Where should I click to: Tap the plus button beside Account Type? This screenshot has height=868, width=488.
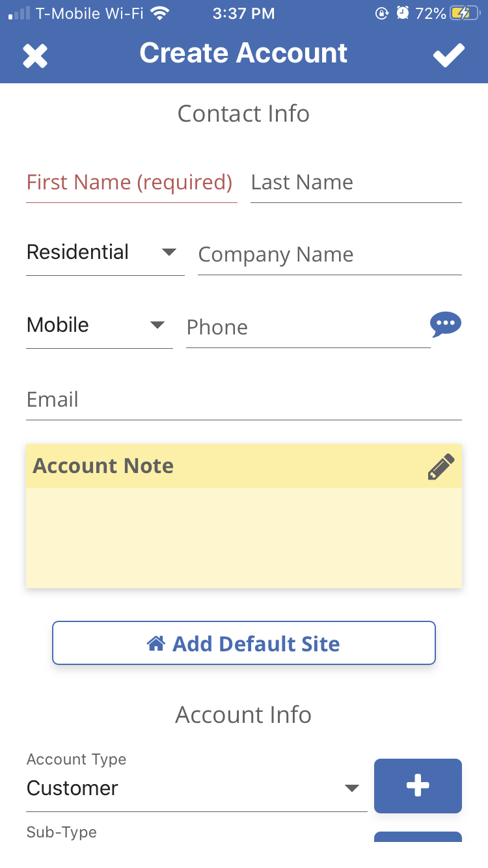418,785
